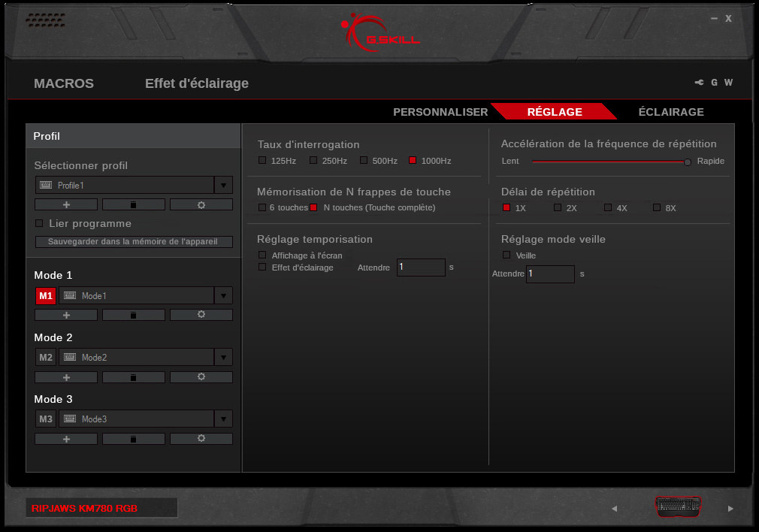Viewport: 759px width, 532px height.
Task: Open the ÉCLAIRAGE tab
Action: (670, 112)
